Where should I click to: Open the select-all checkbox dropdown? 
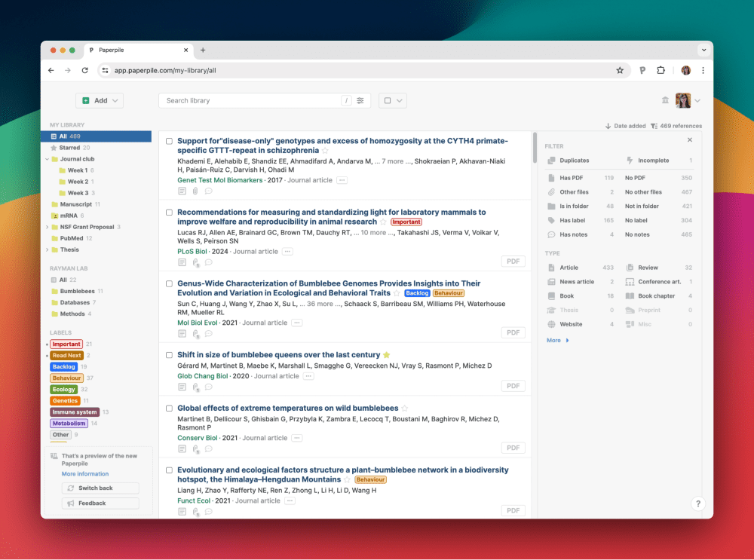[x=393, y=100]
